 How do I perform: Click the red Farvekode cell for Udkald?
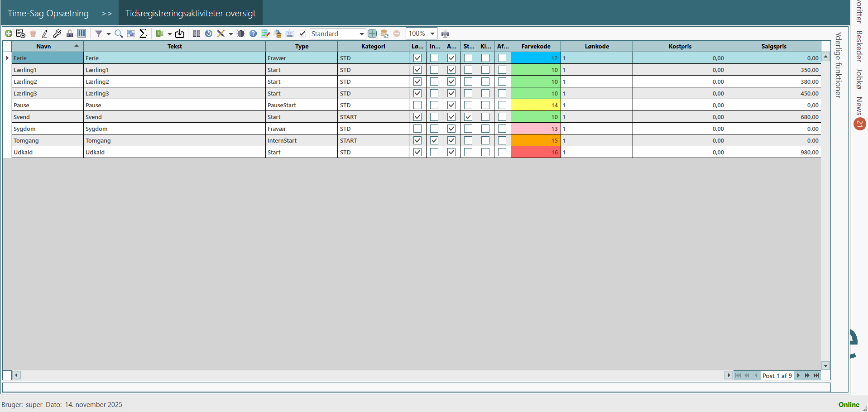(x=536, y=152)
